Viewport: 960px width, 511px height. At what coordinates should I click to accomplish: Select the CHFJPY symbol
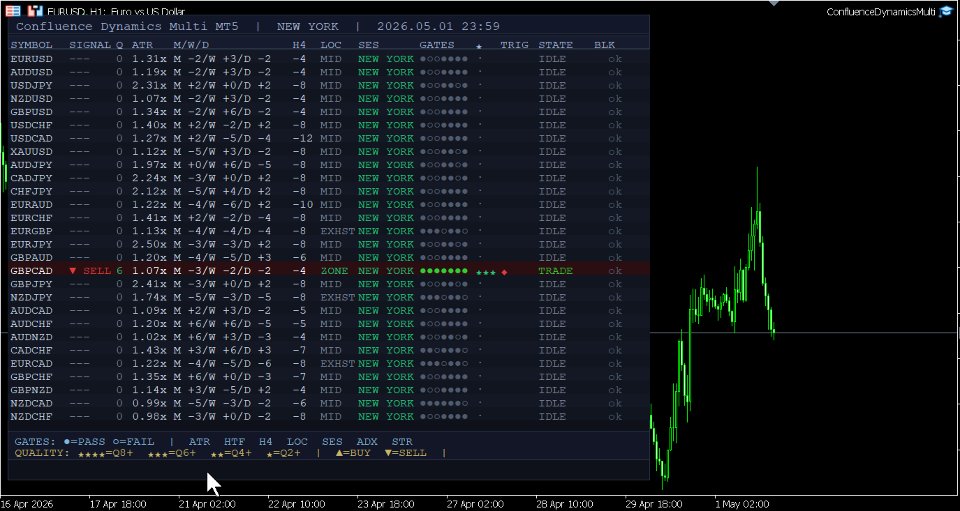tap(32, 192)
